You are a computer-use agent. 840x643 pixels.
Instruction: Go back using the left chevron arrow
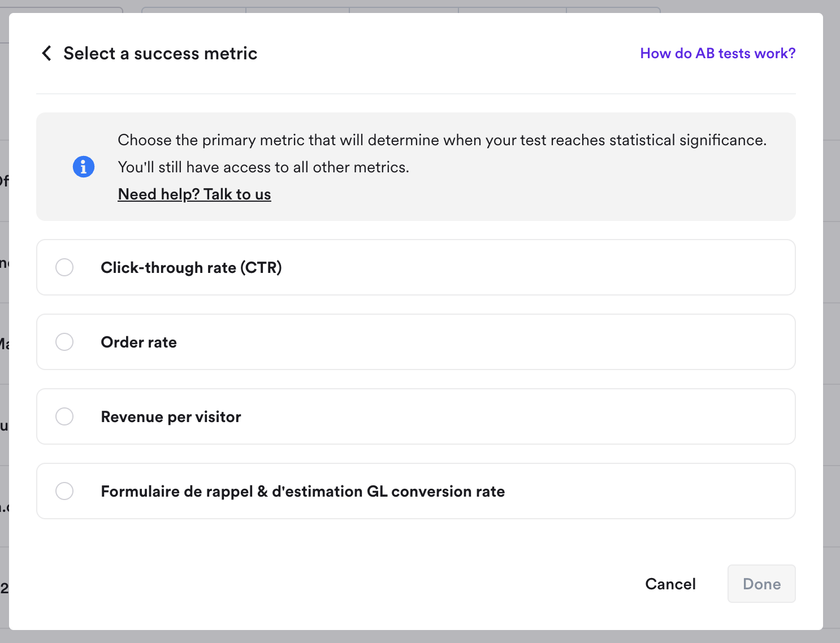(x=47, y=53)
